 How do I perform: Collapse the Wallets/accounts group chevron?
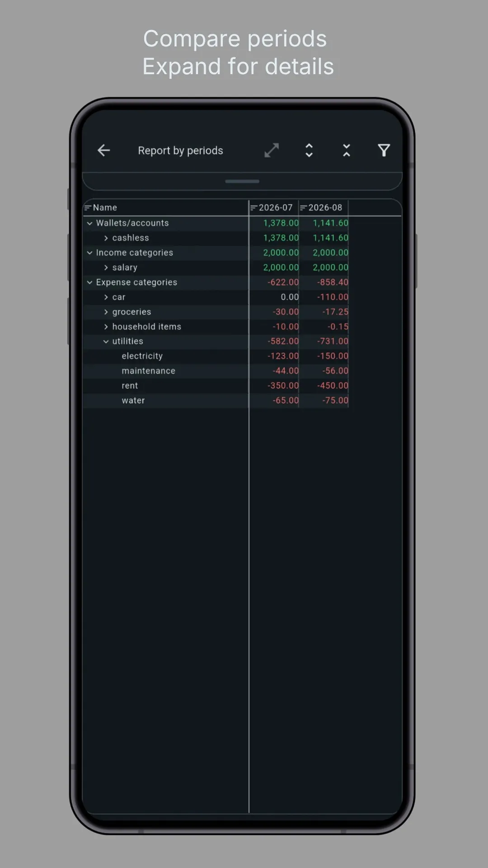pyautogui.click(x=89, y=223)
